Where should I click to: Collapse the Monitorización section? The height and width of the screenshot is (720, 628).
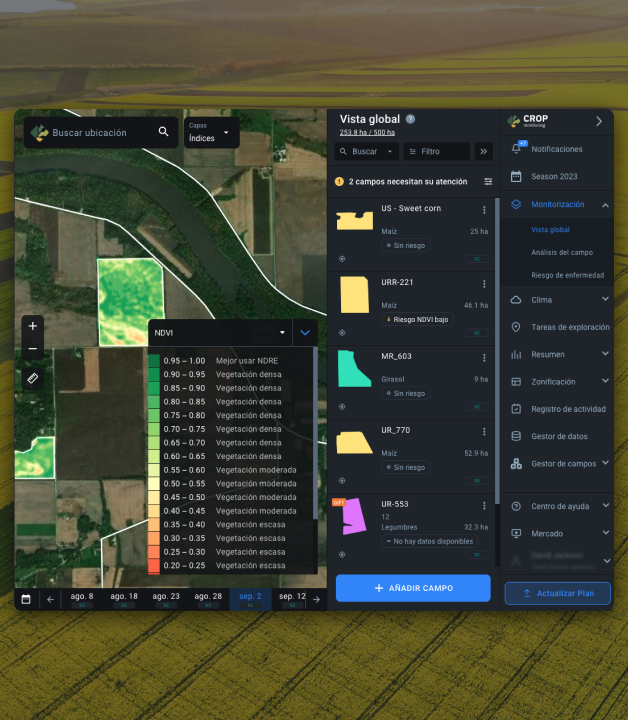(x=605, y=205)
